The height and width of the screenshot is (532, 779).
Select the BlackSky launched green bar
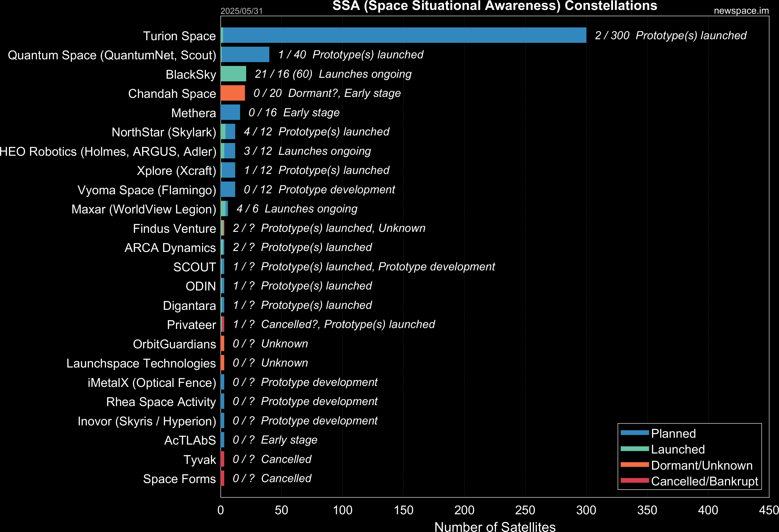pyautogui.click(x=233, y=74)
